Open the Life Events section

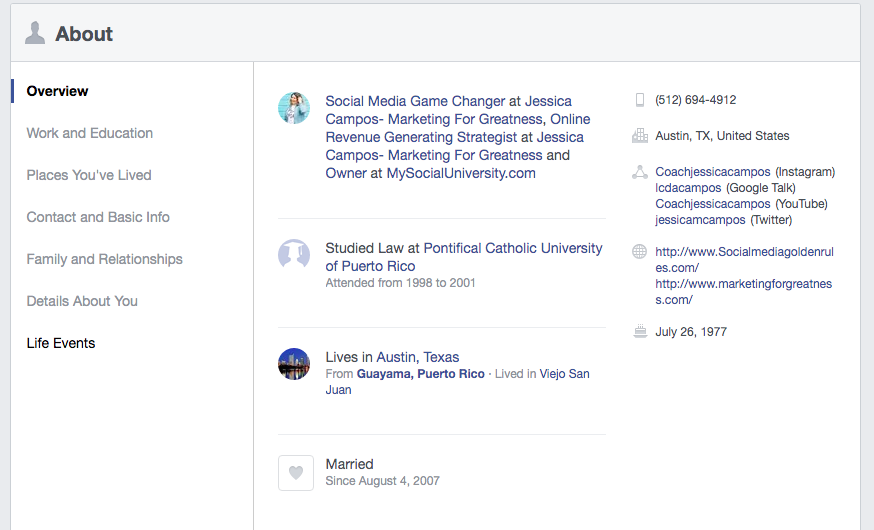point(61,343)
